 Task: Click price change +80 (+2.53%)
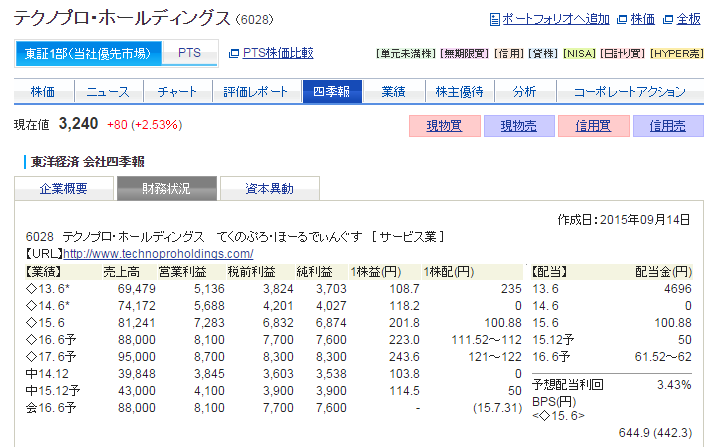tap(144, 125)
